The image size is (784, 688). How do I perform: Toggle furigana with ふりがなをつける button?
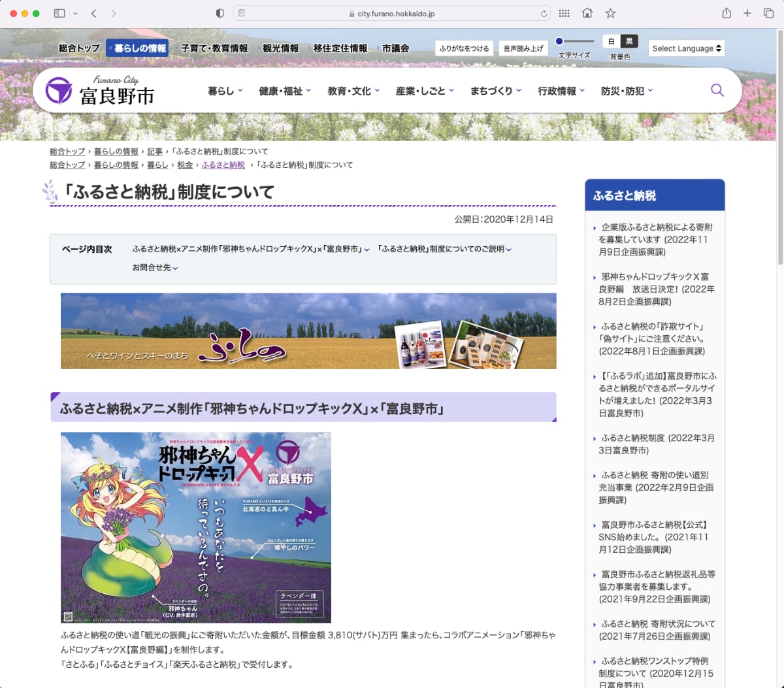[464, 48]
